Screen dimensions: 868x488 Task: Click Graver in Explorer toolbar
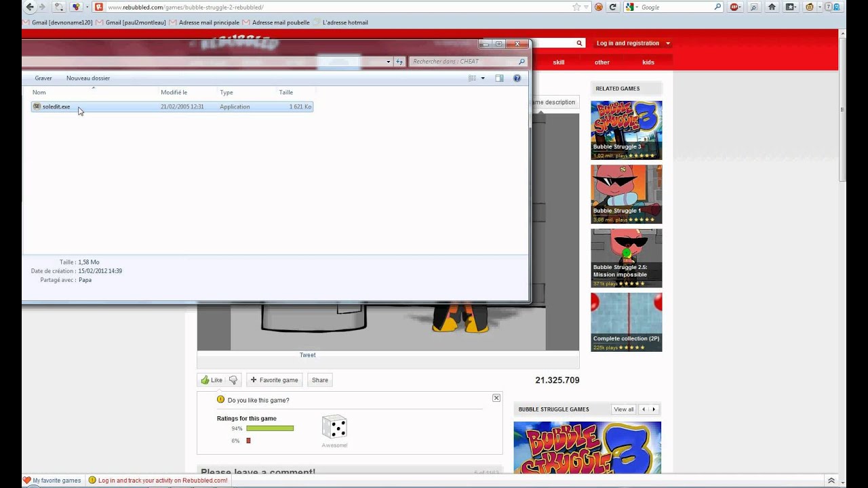[x=43, y=78]
